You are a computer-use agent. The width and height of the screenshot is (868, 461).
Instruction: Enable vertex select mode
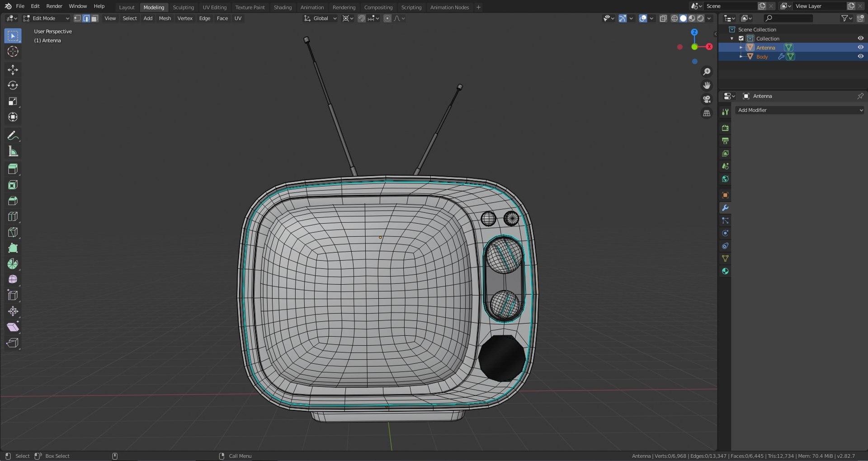click(77, 19)
